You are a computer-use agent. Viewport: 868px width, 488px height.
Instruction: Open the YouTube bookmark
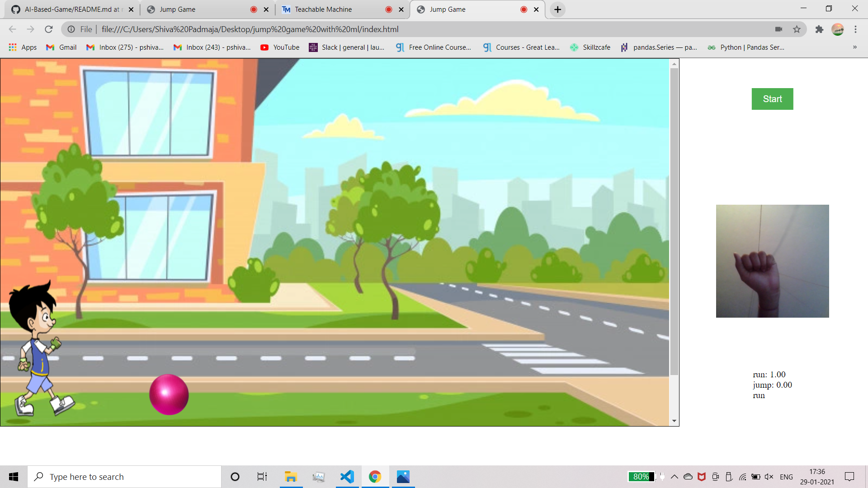[280, 47]
